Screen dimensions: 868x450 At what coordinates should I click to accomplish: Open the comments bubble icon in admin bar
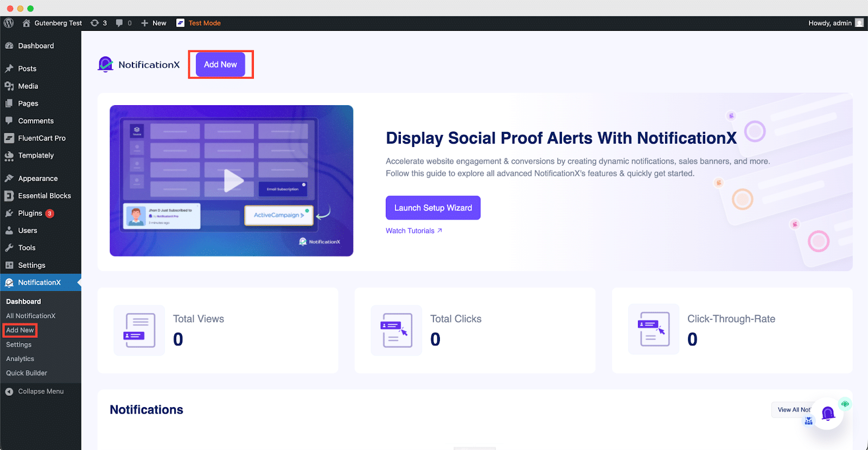[x=123, y=23]
